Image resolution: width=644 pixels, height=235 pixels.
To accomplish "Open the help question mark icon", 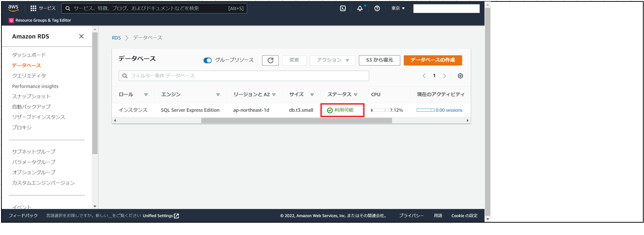I will (377, 8).
